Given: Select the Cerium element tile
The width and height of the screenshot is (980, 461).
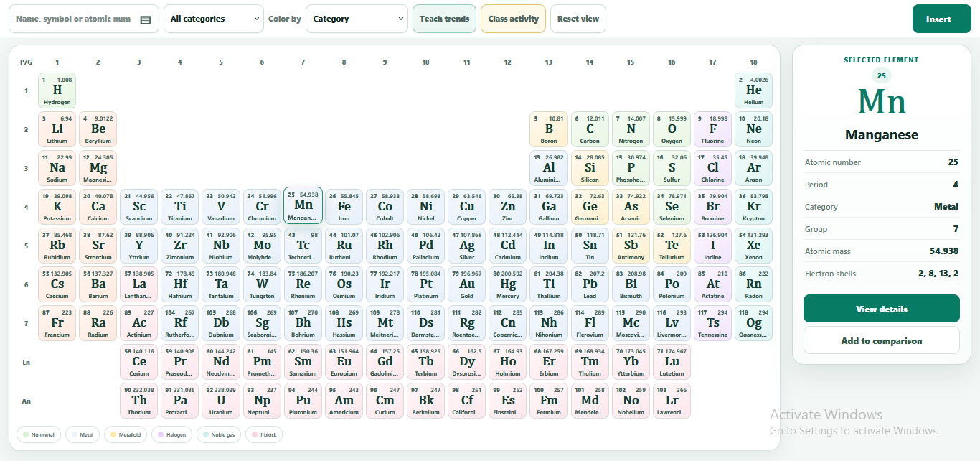Looking at the screenshot, I should pos(139,362).
